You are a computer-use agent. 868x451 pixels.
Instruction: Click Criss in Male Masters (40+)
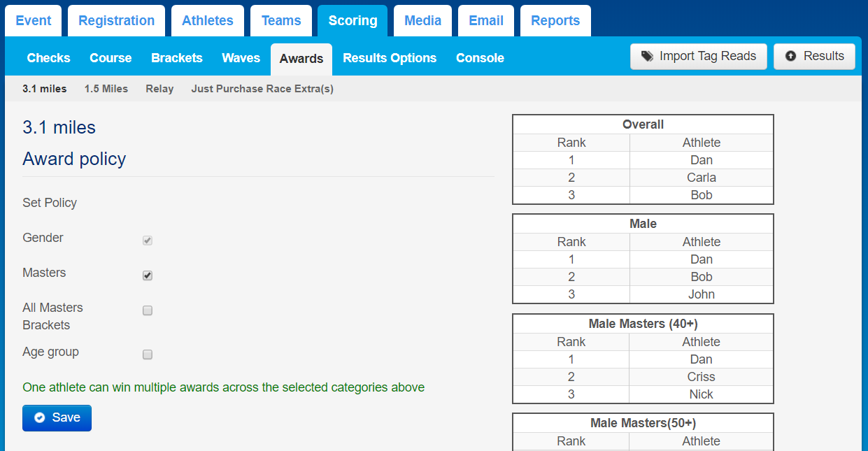coord(702,377)
